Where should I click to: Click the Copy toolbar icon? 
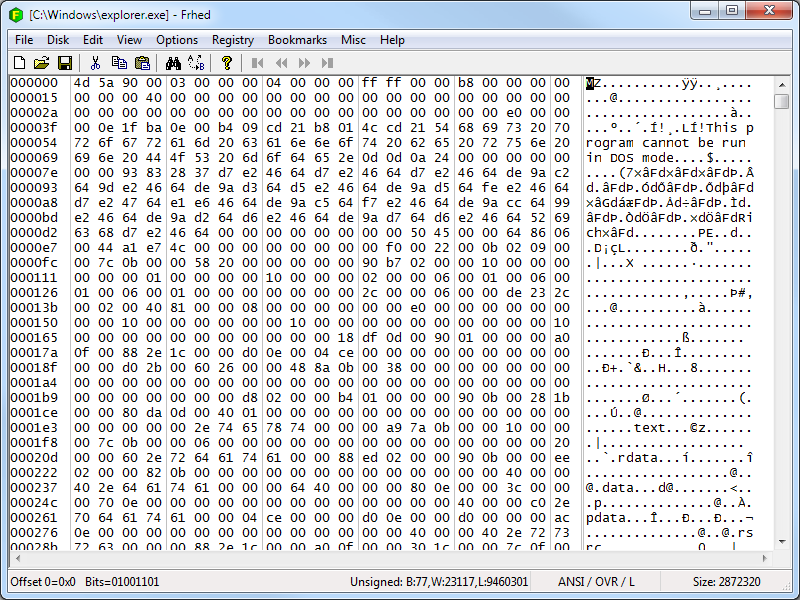119,63
